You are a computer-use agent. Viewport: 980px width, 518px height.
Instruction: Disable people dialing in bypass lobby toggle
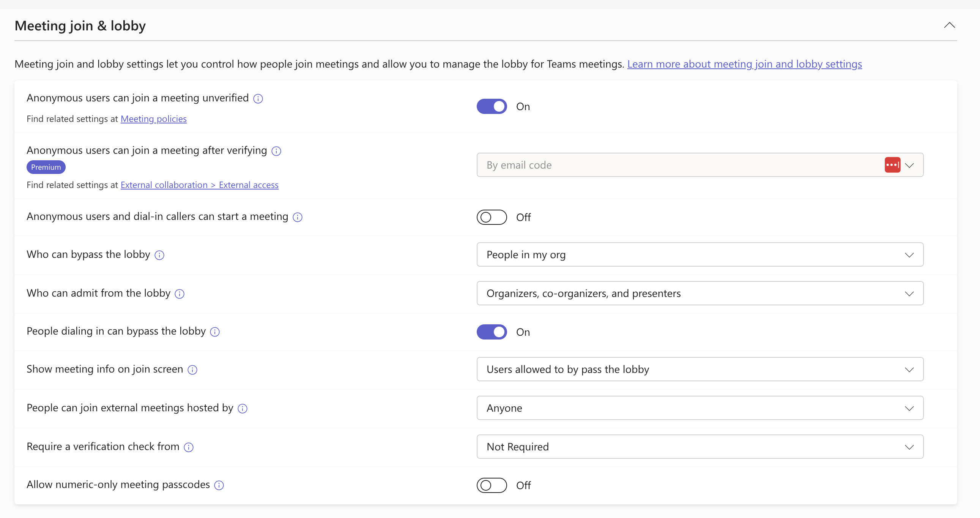[492, 332]
